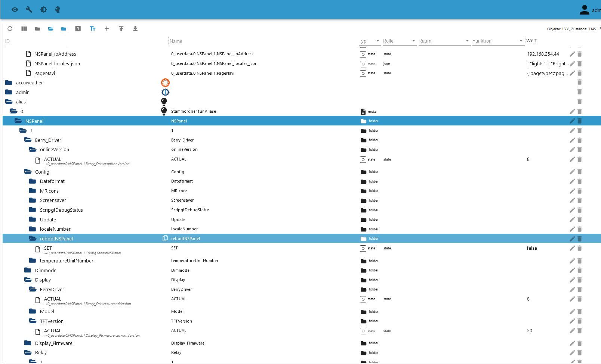Click the Wert column header
The height and width of the screenshot is (364, 601).
tap(531, 41)
